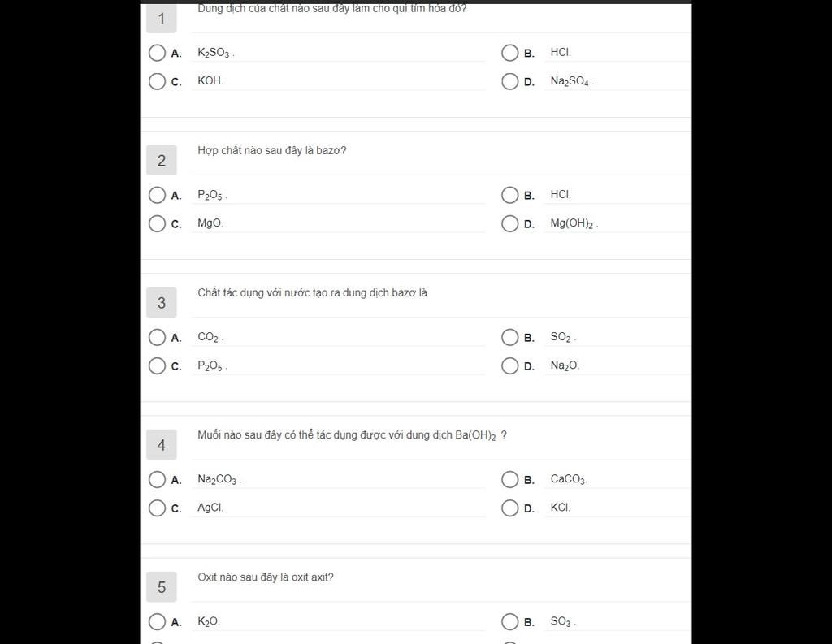
Task: Select option B SO₃ in question 5
Action: [x=510, y=622]
